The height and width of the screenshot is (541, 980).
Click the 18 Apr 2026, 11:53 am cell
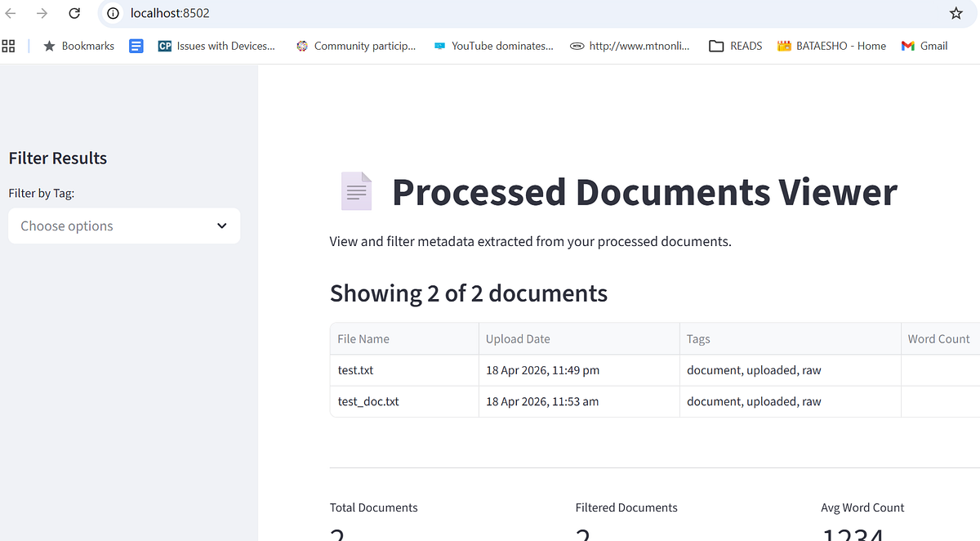579,401
